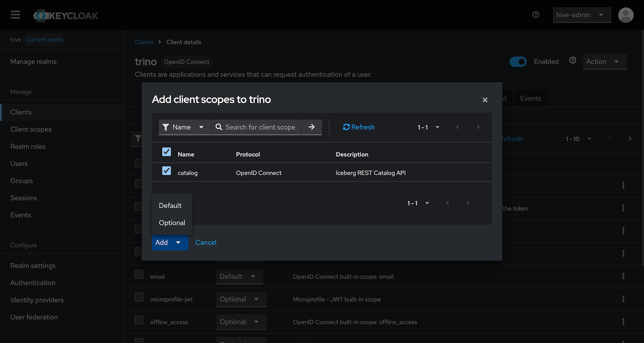Choose Default from the Add menu
644x343 pixels.
click(170, 205)
